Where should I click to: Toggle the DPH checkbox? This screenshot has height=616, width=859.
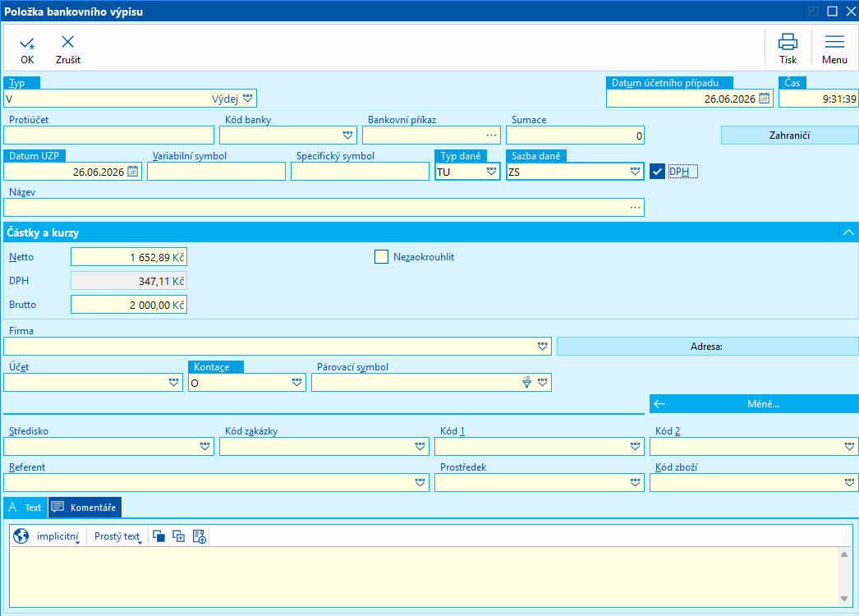657,172
